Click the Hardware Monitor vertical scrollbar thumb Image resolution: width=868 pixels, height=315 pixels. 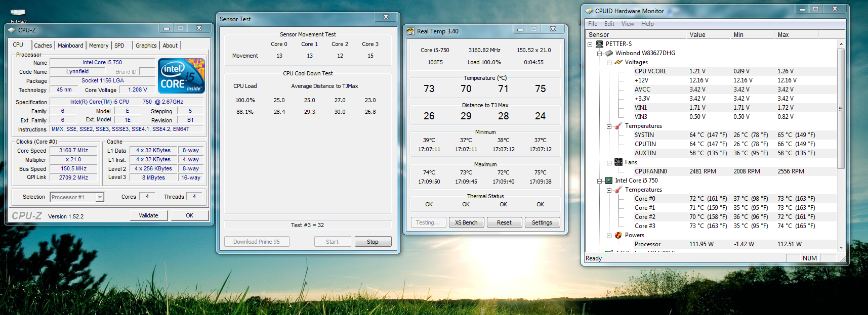[841, 108]
